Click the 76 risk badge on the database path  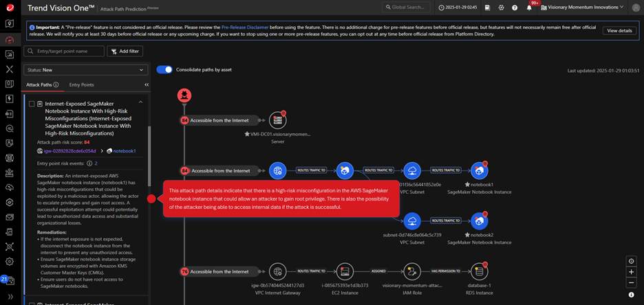tap(184, 271)
